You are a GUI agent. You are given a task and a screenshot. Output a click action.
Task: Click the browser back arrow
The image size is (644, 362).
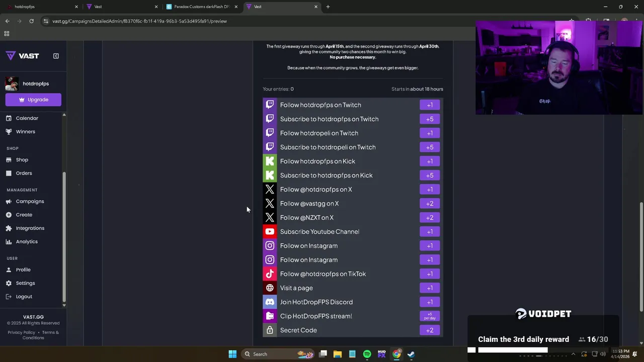point(7,21)
